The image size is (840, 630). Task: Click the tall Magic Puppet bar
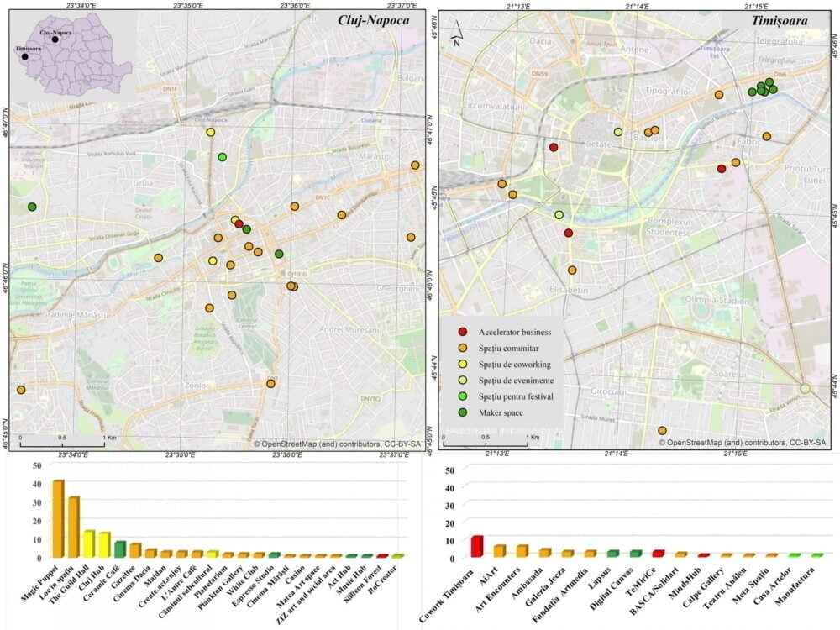click(58, 518)
